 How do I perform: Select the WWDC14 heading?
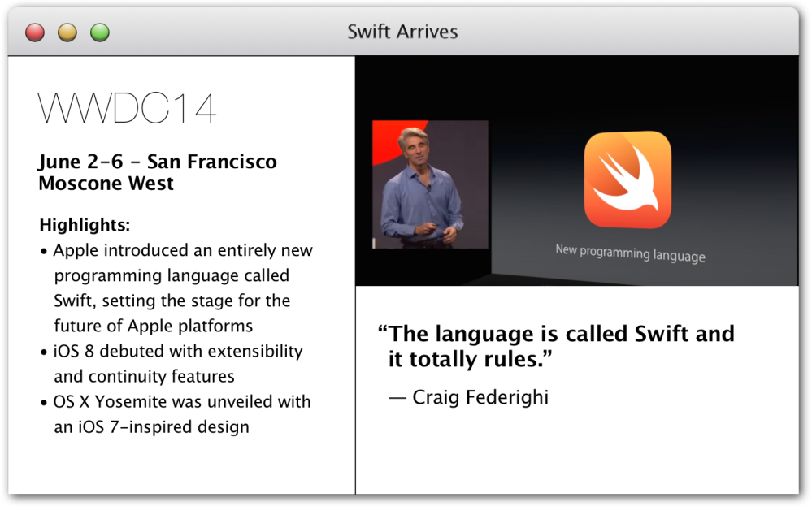click(127, 109)
